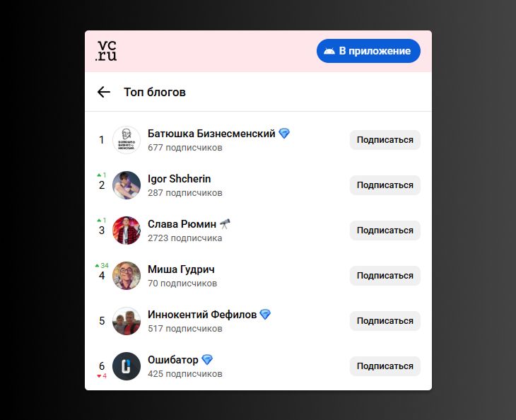
Task: Click the vc.ru logo
Action: coord(107,52)
